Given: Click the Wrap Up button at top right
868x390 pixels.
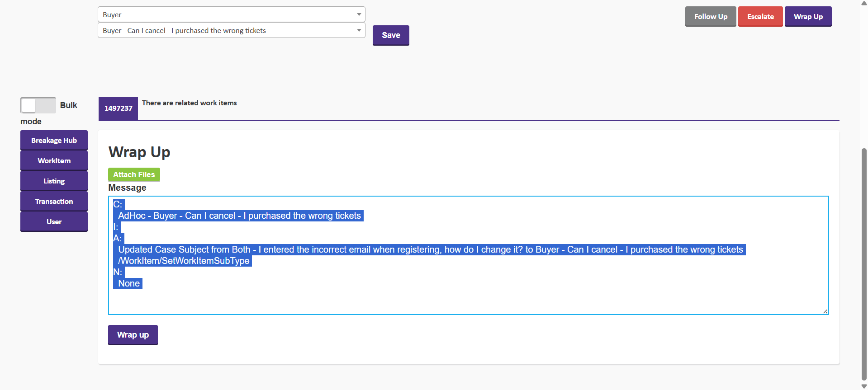Looking at the screenshot, I should (808, 17).
